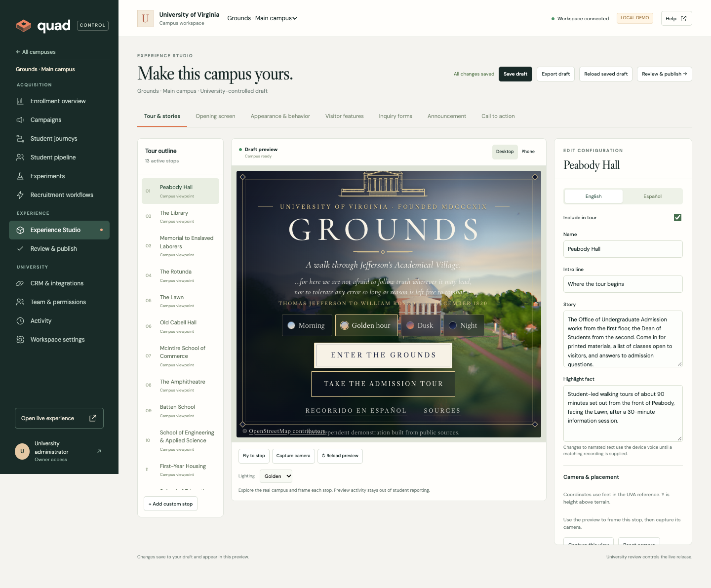This screenshot has width=711, height=588.
Task: Click the University of Virginia U avatar
Action: (x=145, y=19)
